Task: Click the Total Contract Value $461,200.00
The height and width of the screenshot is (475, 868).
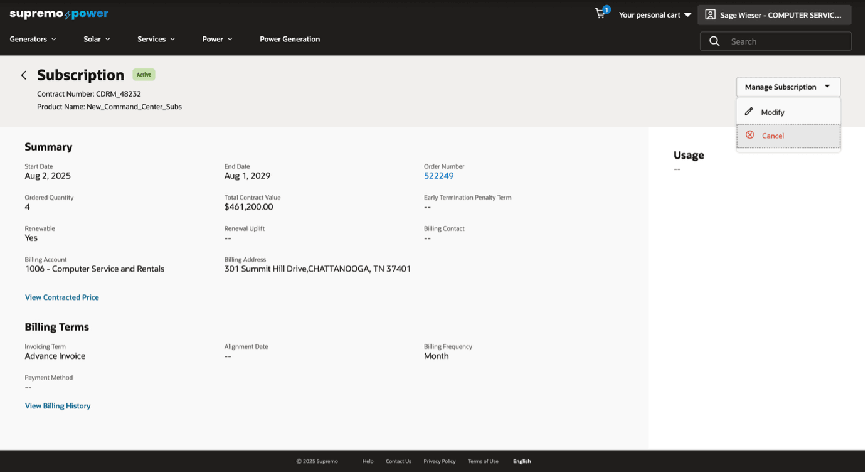Action: tap(250, 207)
